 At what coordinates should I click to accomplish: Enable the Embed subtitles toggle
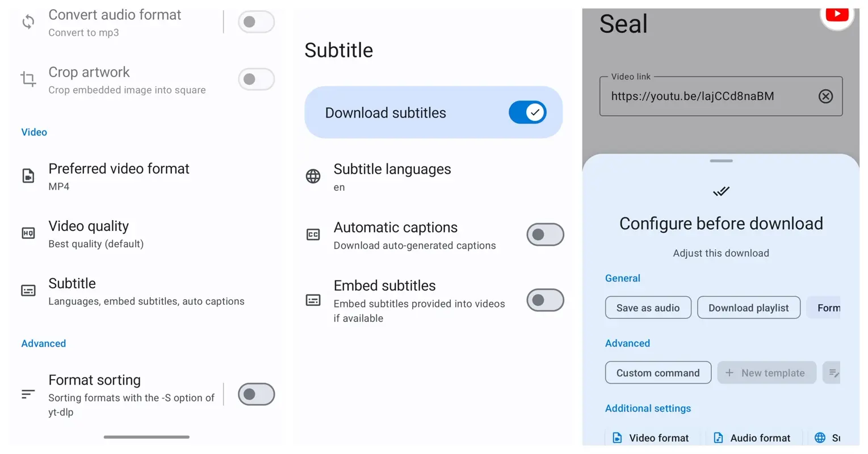point(545,300)
